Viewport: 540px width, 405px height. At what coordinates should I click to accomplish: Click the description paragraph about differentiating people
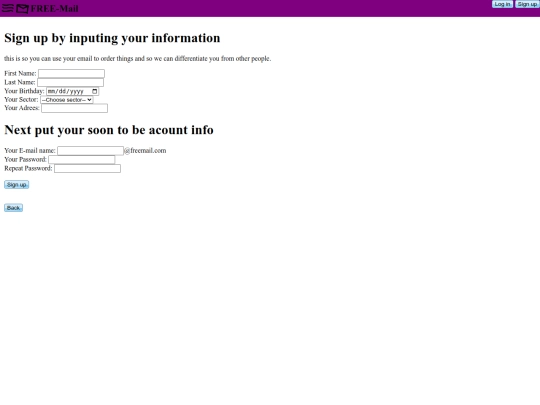pyautogui.click(x=137, y=59)
